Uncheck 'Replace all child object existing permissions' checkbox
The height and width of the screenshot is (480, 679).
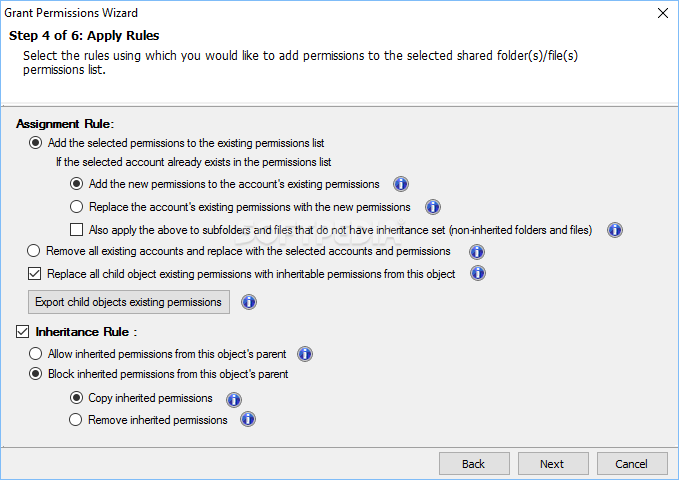(35, 274)
